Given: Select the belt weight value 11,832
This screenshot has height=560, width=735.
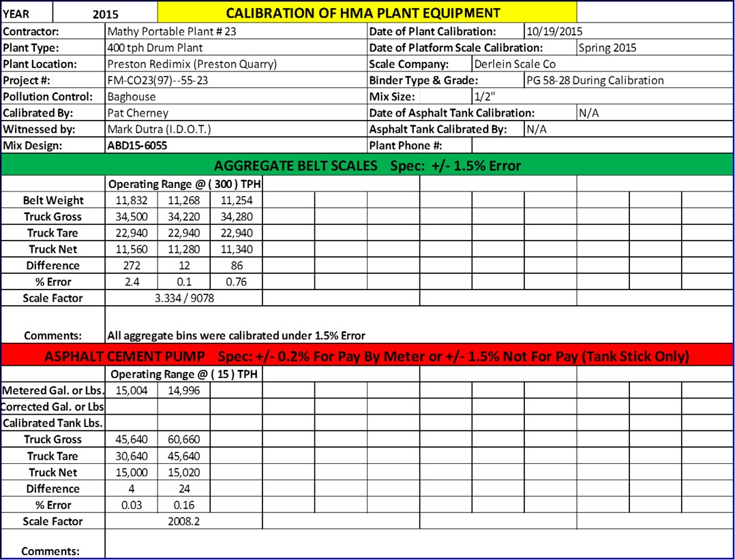Looking at the screenshot, I should [132, 200].
